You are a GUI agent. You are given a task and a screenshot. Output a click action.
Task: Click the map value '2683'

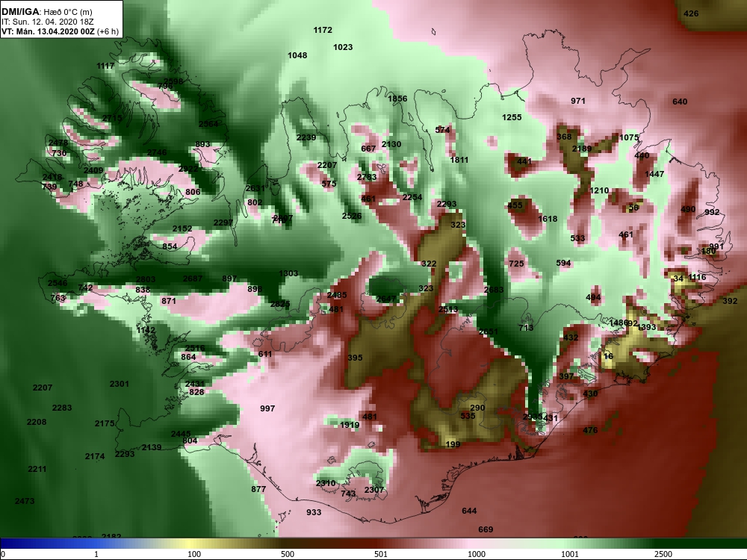(494, 290)
